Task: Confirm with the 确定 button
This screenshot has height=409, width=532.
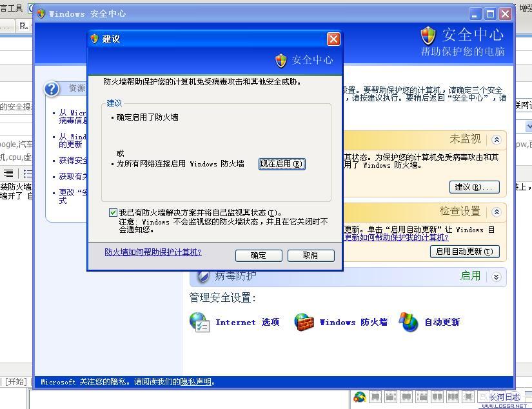Action: point(259,255)
